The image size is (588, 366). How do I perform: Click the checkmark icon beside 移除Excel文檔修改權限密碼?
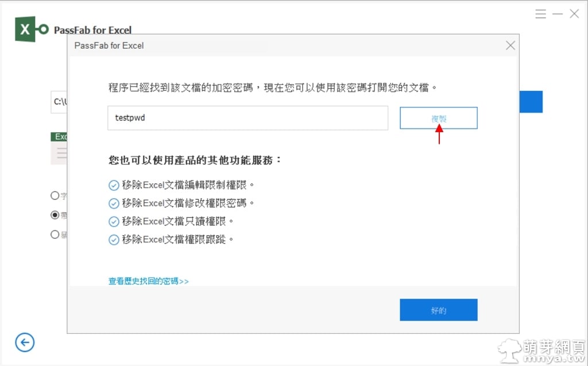114,203
